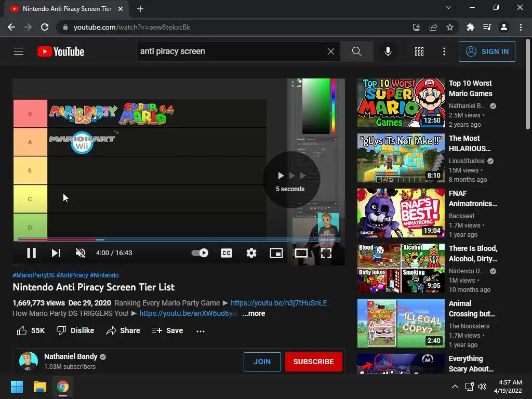Open Nathaniel Bandy channel avatar
532x399 pixels.
point(29,361)
